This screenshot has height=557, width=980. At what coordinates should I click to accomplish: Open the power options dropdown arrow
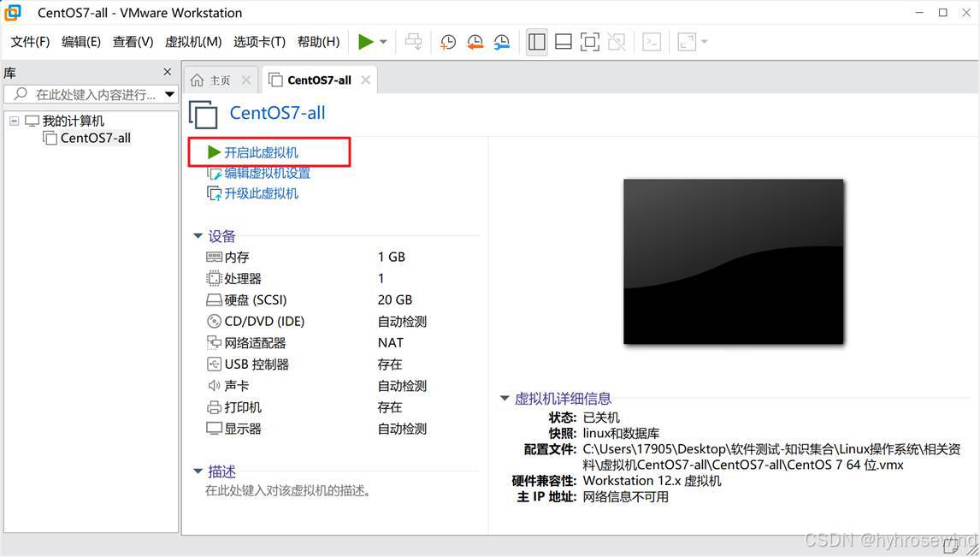click(383, 42)
